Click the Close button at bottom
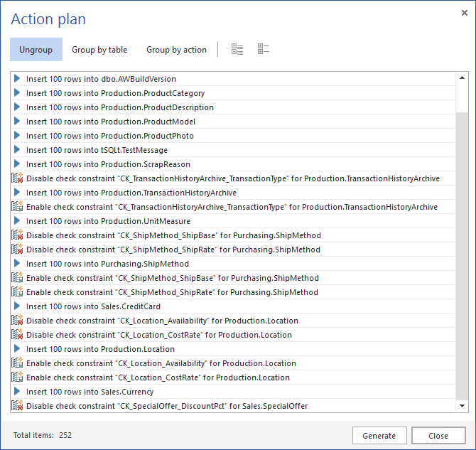The height and width of the screenshot is (450, 476). pos(438,436)
